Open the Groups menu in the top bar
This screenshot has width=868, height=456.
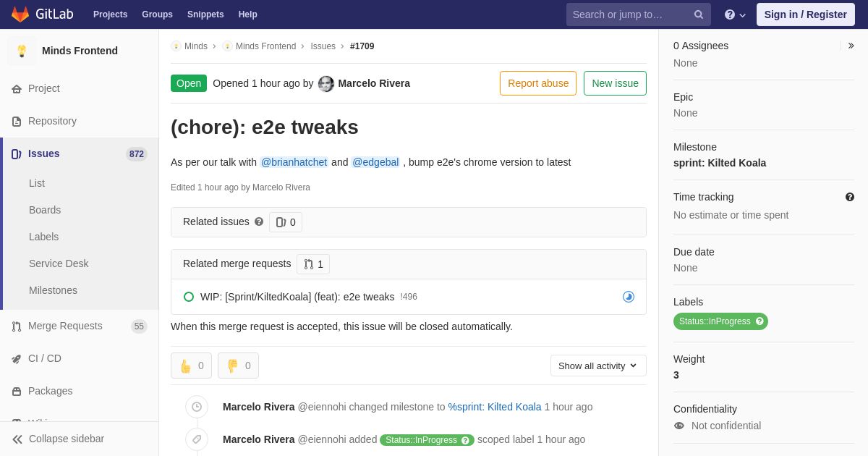(x=157, y=14)
